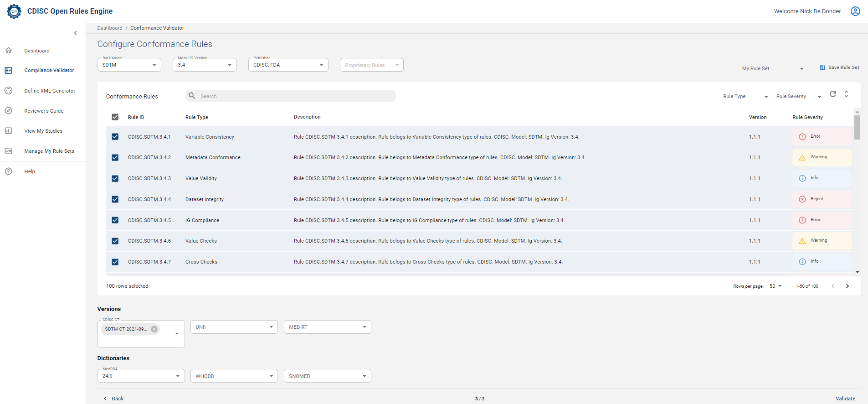The width and height of the screenshot is (868, 404).
Task: Open the Publisher CDISC, FDA dropdown
Action: coord(288,65)
